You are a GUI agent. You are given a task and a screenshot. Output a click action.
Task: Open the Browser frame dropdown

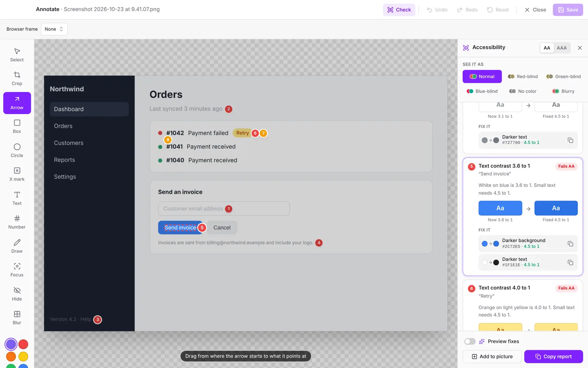[54, 29]
